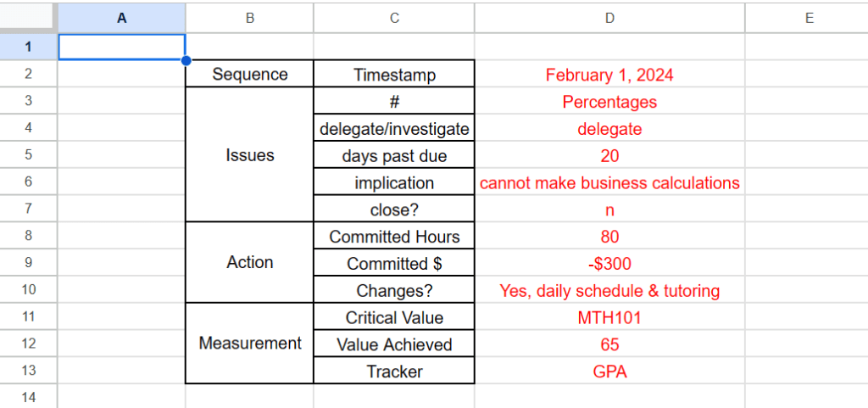Viewport: 868px width, 408px height.
Task: Select column B header
Action: [249, 16]
